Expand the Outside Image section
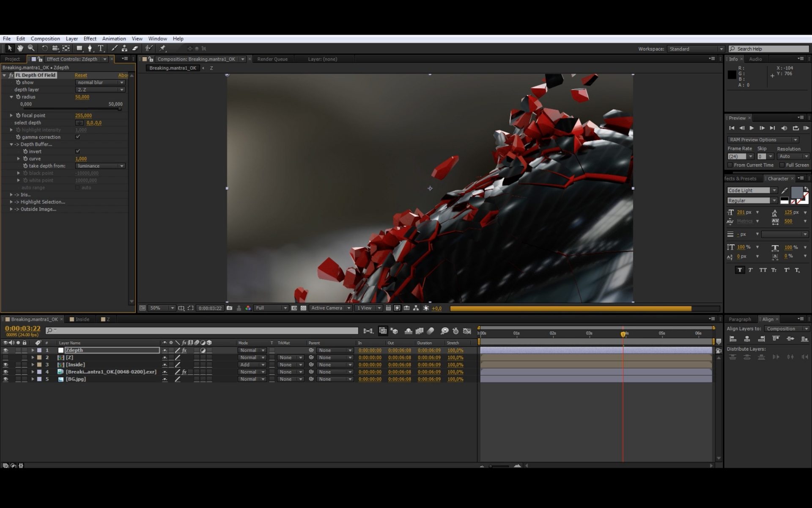Image resolution: width=812 pixels, height=508 pixels. coord(11,209)
